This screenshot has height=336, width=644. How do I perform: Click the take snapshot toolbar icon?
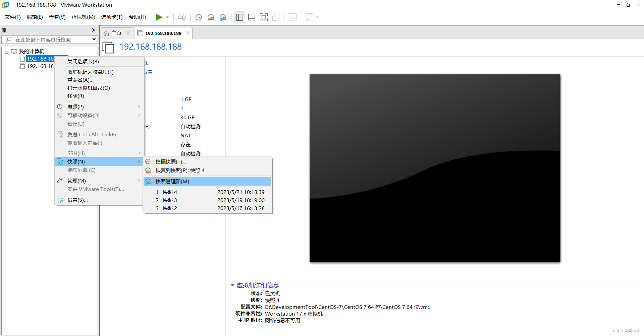(199, 17)
